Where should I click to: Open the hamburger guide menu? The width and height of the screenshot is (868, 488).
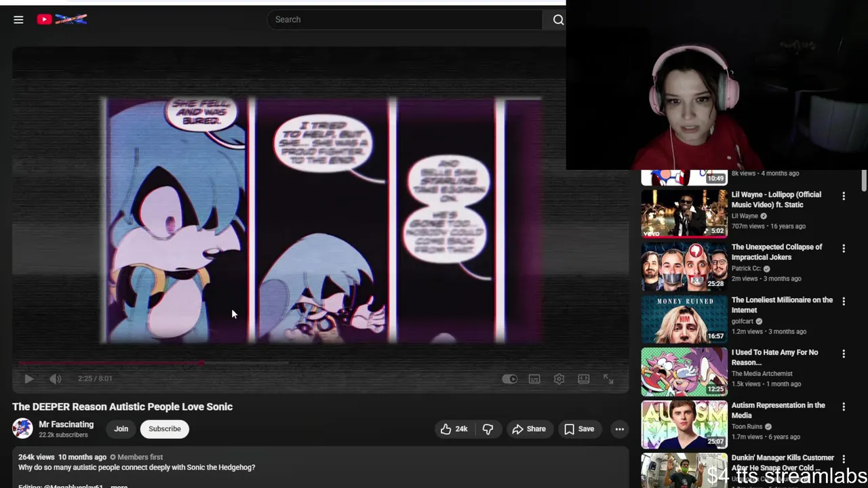pos(18,20)
